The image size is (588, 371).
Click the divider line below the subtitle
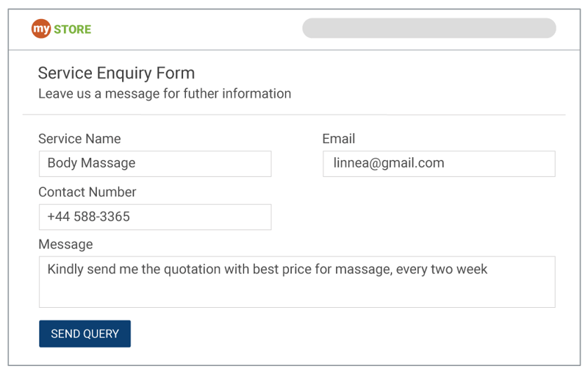tap(294, 115)
